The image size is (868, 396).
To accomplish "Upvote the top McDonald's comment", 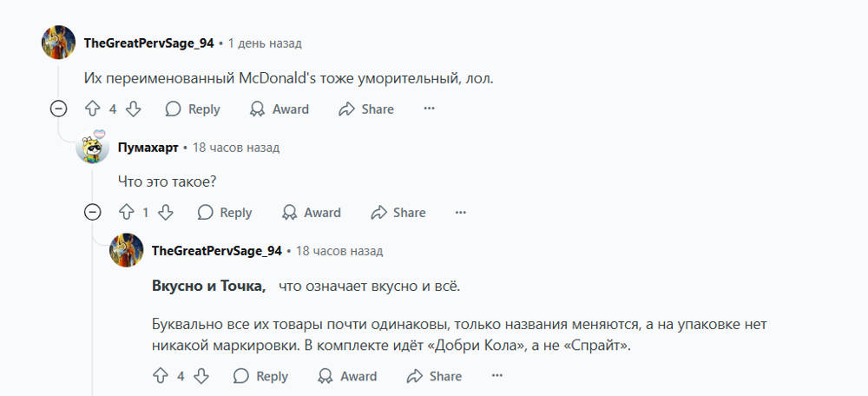I will (x=92, y=109).
